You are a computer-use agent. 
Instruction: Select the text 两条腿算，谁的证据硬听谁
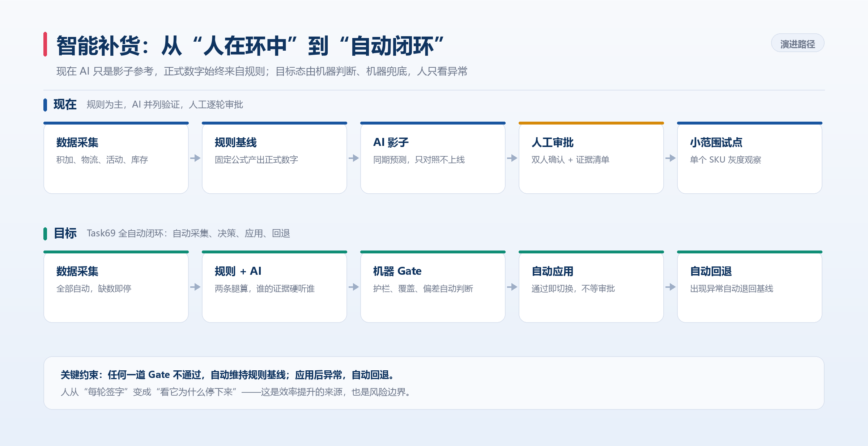point(265,289)
